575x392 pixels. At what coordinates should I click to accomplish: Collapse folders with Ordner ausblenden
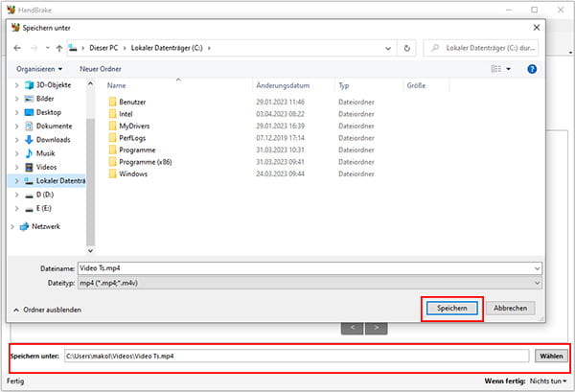pyautogui.click(x=47, y=310)
